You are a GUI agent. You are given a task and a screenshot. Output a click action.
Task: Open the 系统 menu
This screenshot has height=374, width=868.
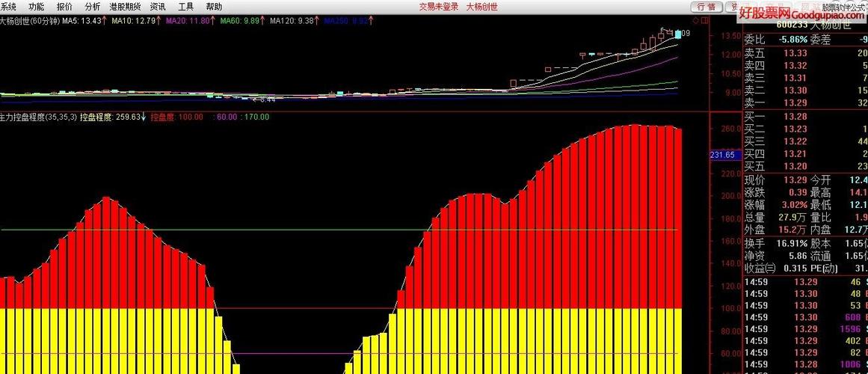point(8,7)
